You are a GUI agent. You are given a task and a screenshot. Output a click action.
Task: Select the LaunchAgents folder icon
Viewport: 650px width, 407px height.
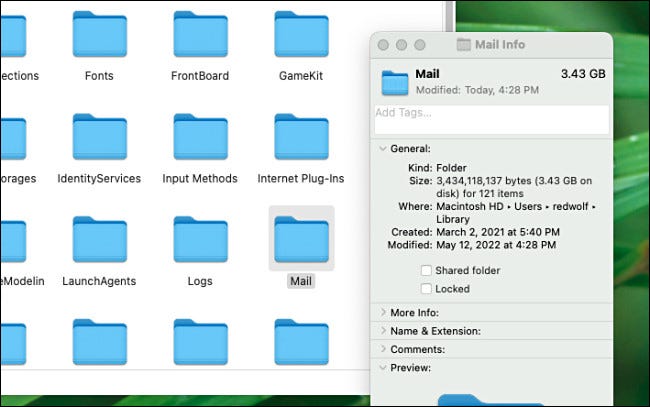[x=99, y=239]
